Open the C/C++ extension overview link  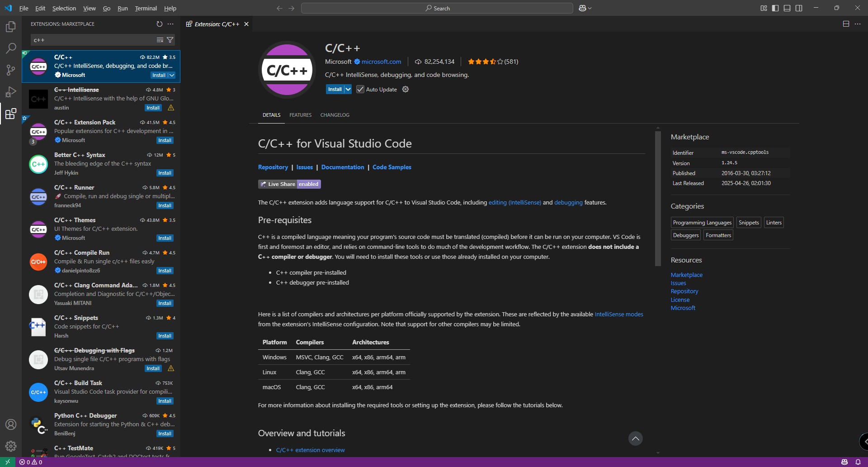(x=310, y=450)
